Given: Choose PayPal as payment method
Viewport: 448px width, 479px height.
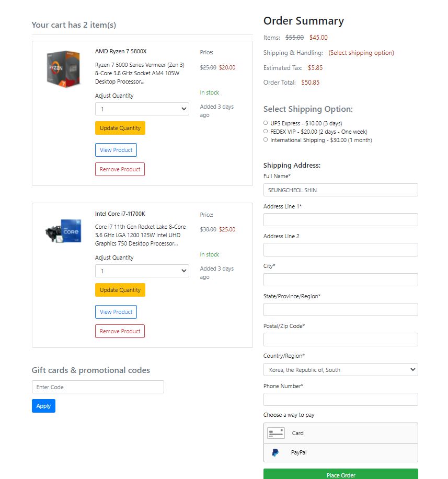Looking at the screenshot, I should coord(341,452).
